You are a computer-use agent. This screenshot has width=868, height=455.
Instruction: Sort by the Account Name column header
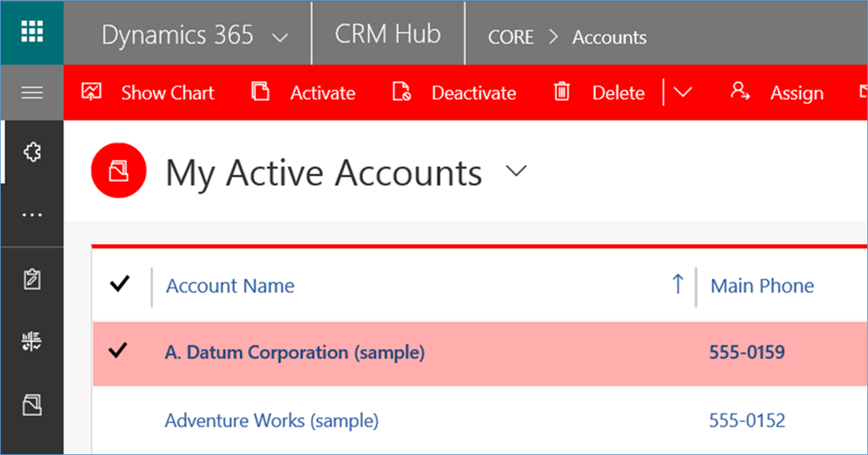click(231, 286)
